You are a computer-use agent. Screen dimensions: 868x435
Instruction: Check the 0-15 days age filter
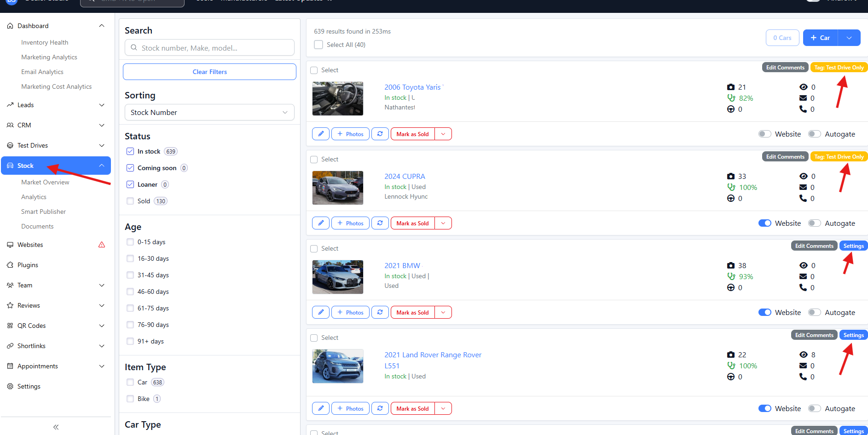130,242
